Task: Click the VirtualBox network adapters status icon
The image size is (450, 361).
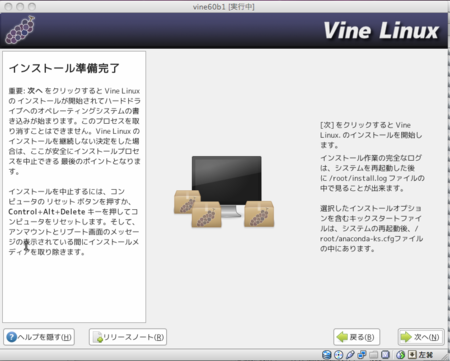Action: (362, 355)
